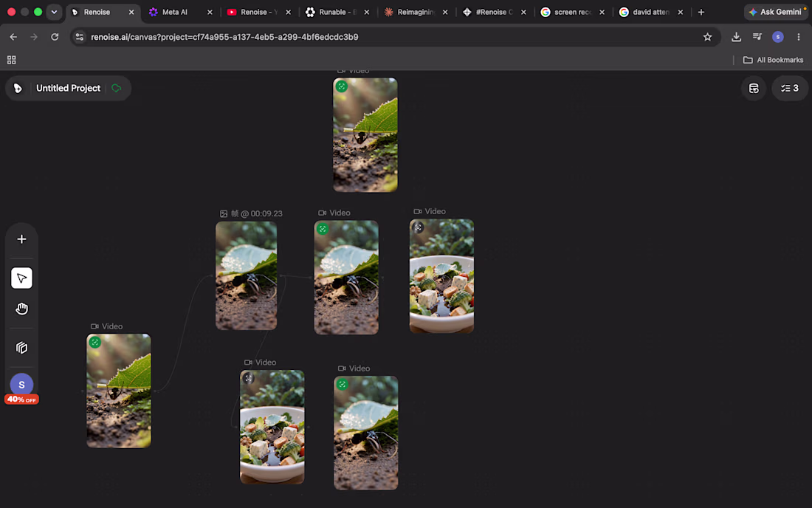
Task: Click the plus add-node tool in left toolbar
Action: [x=21, y=239]
